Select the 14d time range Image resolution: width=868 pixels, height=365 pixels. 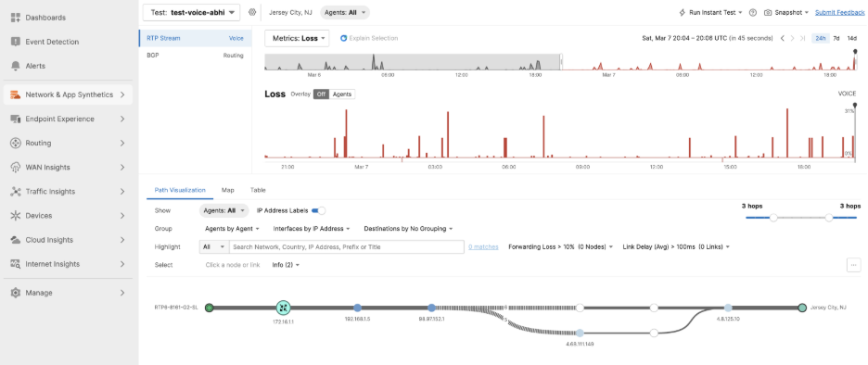852,38
